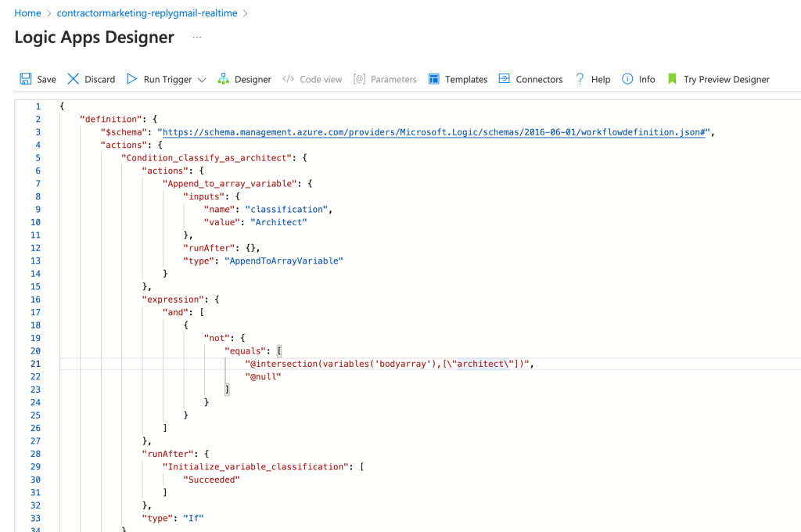Click the Run Trigger play icon
Screen dimensions: 801x532
click(131, 79)
